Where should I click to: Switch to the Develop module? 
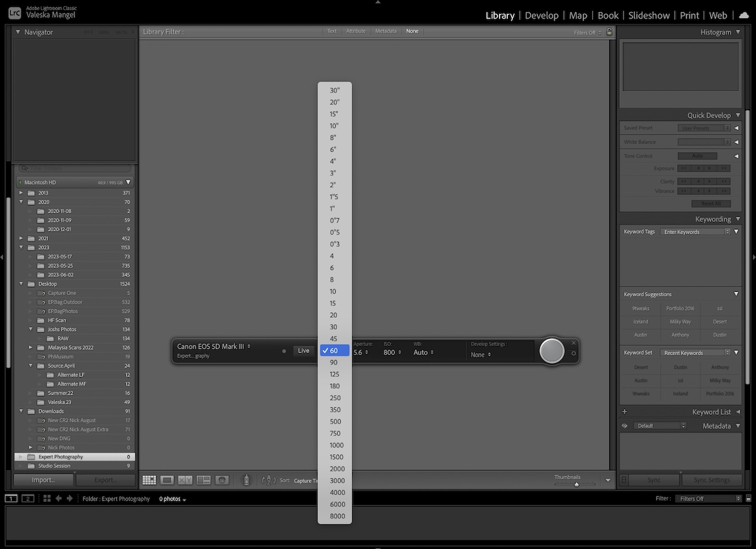[x=541, y=15]
